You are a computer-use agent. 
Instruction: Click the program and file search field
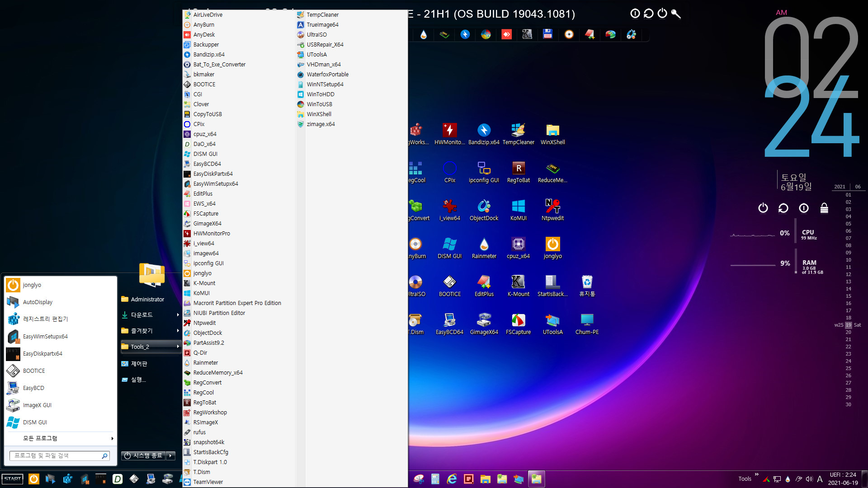click(59, 456)
